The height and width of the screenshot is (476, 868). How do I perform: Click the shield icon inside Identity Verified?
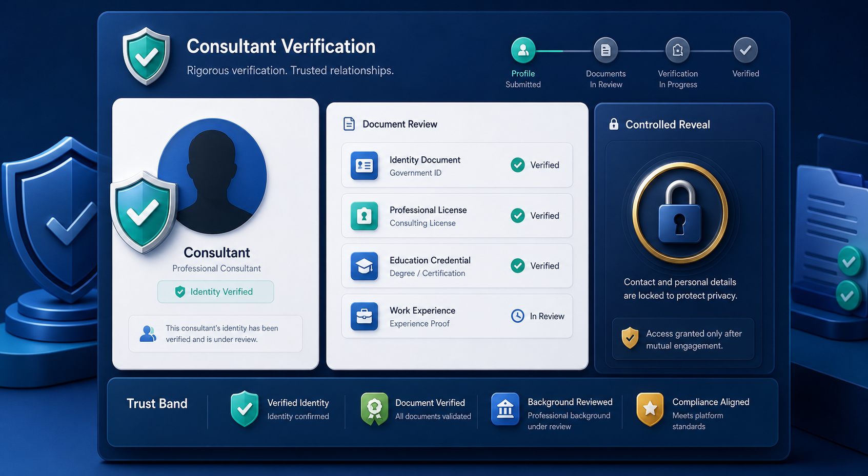click(180, 292)
